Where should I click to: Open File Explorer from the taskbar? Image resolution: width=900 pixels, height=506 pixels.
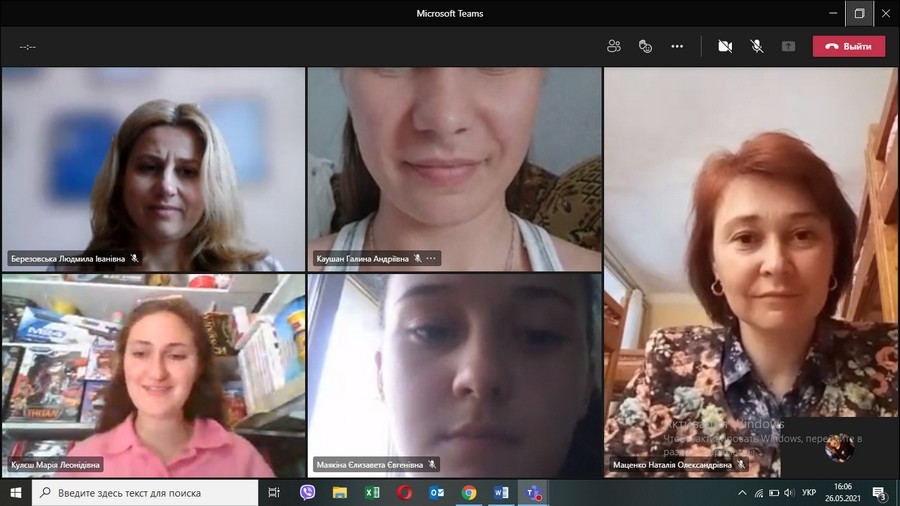coord(340,493)
